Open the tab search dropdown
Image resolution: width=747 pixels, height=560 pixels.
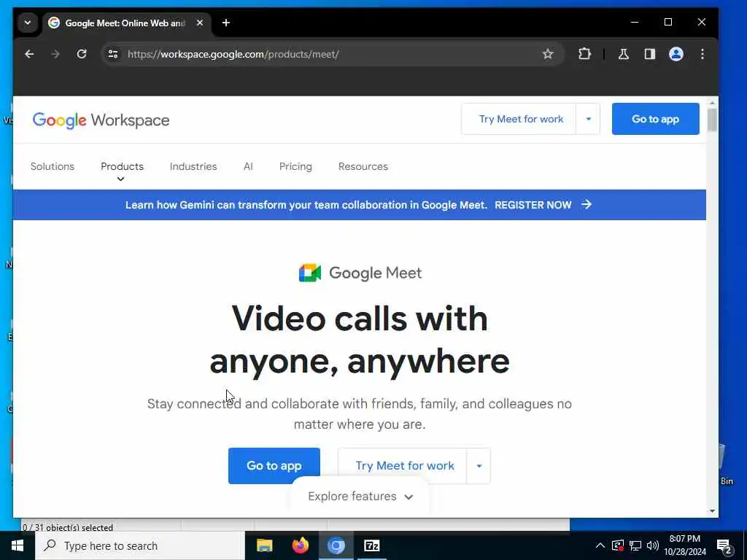coord(28,23)
